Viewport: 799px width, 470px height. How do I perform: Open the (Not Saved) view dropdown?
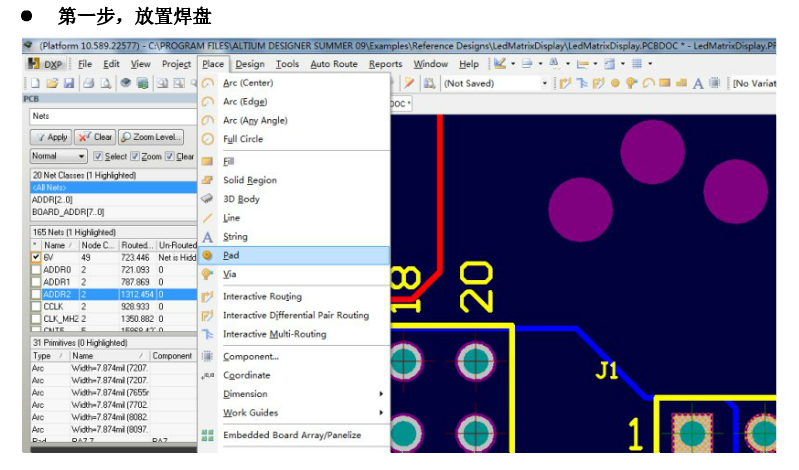(495, 84)
